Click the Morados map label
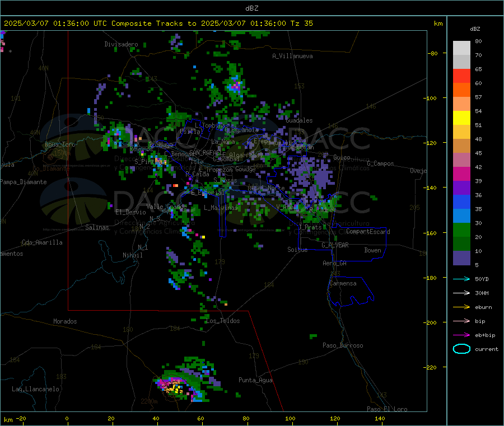 point(65,321)
